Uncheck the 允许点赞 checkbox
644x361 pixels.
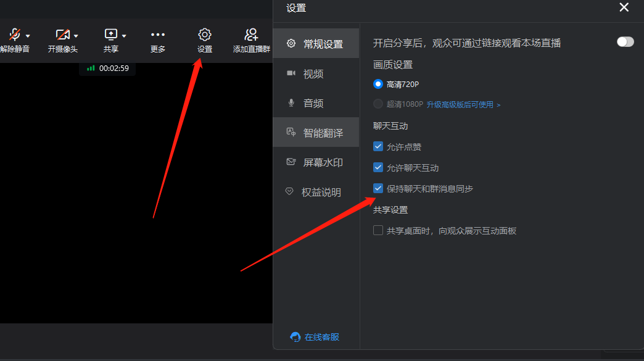coord(378,147)
